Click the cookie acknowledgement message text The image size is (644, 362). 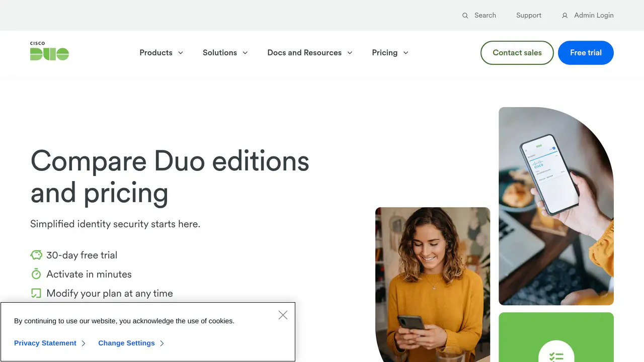(124, 321)
